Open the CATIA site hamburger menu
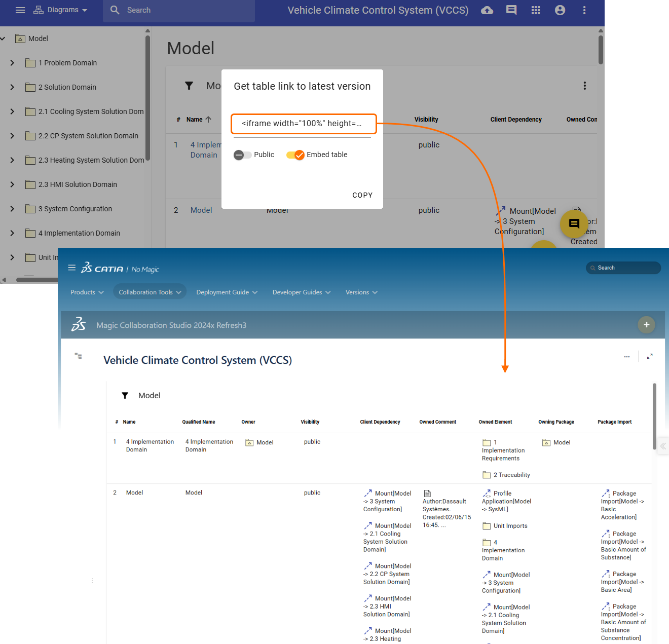The image size is (669, 644). [x=72, y=268]
